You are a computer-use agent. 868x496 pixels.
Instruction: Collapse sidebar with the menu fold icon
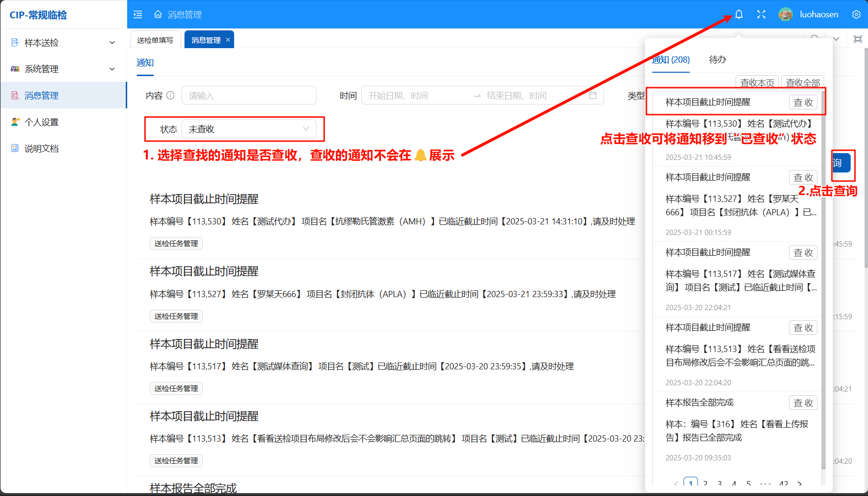138,14
